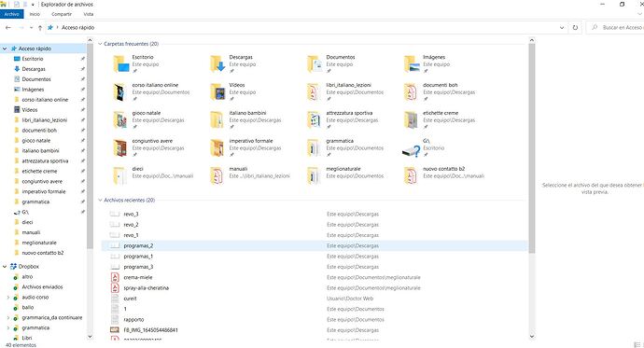644x348 pixels.
Task: Click the Acceso rápido address bar path
Action: pos(78,27)
